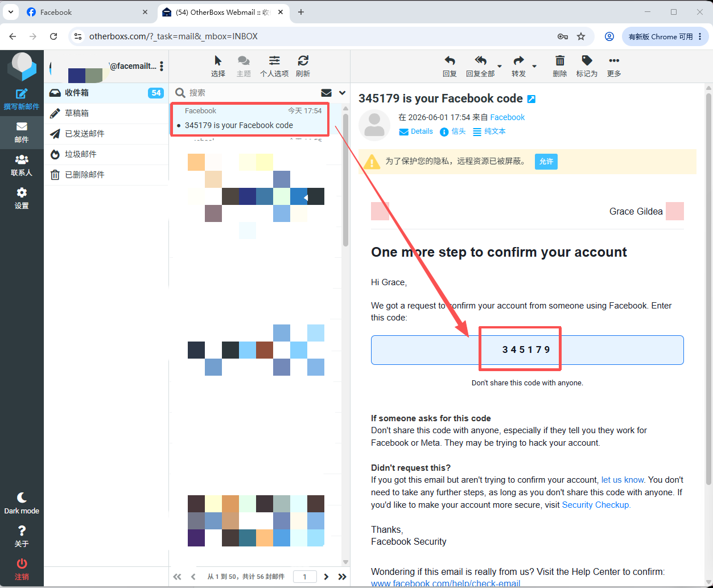Viewport: 713px width, 588px height.
Task: Click the browser Back button
Action: tap(13, 36)
